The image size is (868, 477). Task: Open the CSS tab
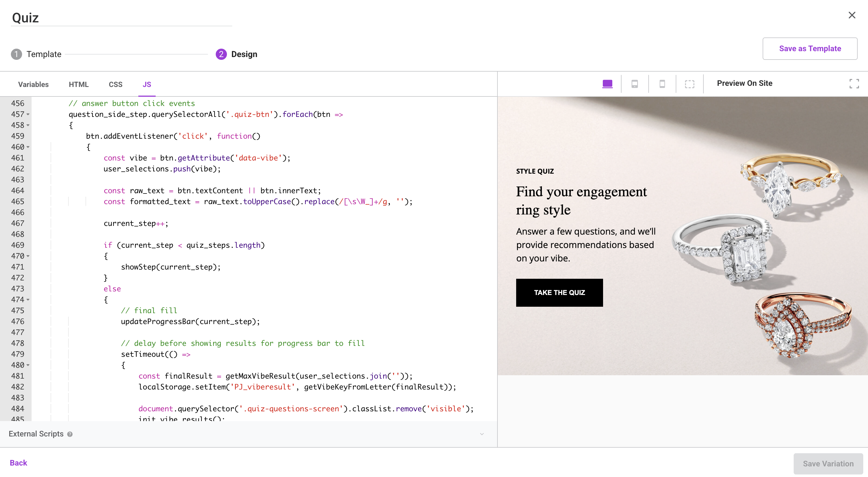pyautogui.click(x=115, y=84)
